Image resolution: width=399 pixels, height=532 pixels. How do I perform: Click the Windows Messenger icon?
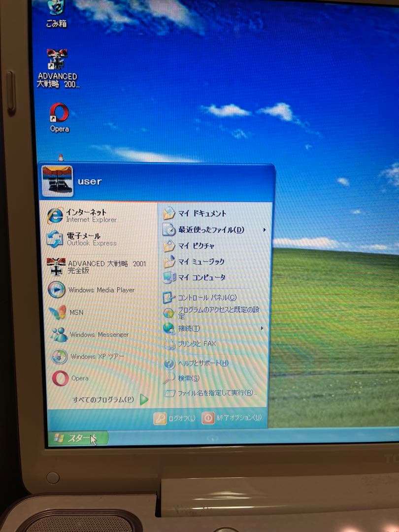click(59, 334)
